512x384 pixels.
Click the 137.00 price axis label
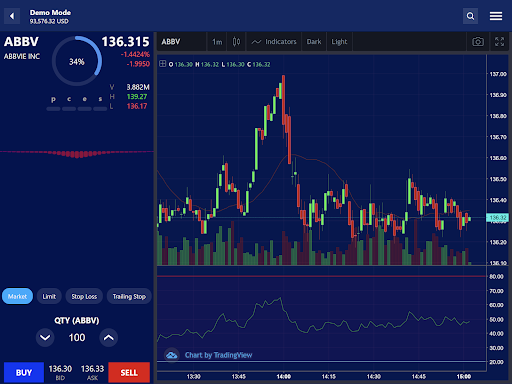pos(498,74)
